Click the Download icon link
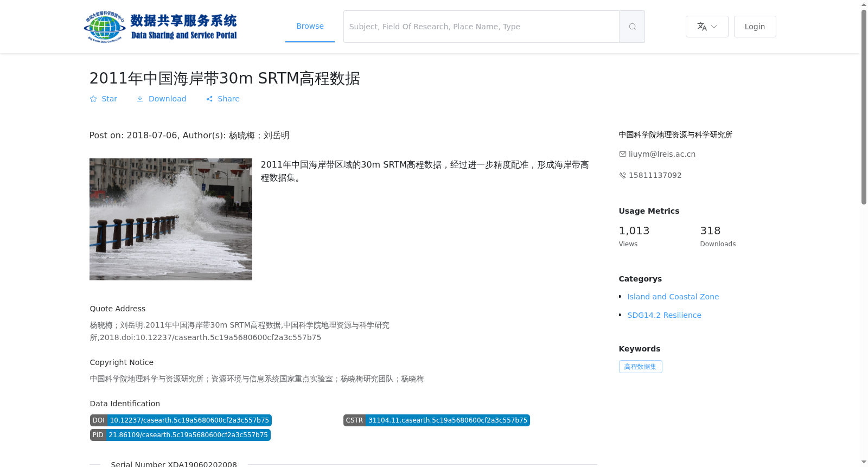Screen dimensions: 868x467 click(x=161, y=99)
